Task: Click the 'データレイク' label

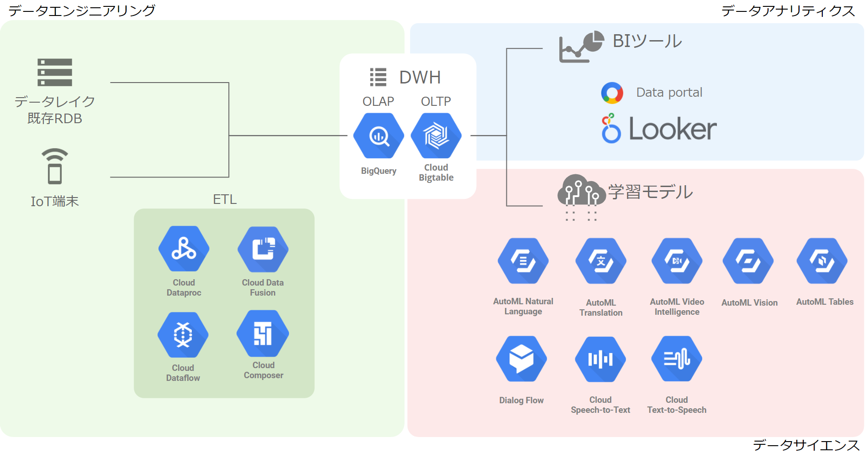Action: point(55,101)
